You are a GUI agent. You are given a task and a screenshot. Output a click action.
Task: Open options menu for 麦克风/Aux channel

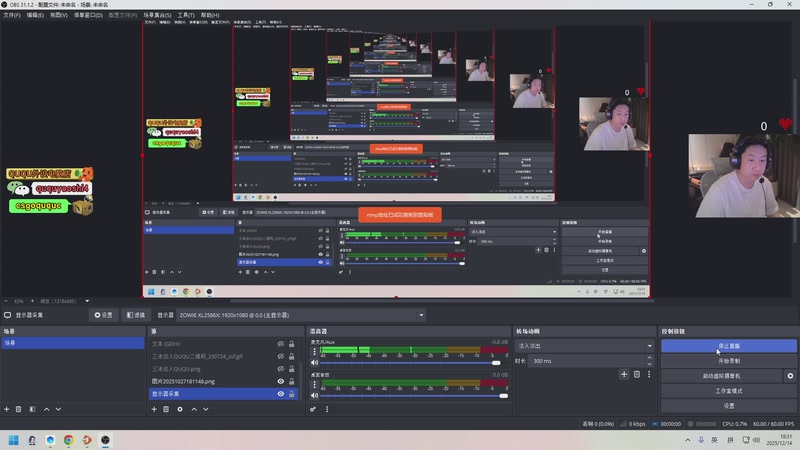pyautogui.click(x=314, y=352)
